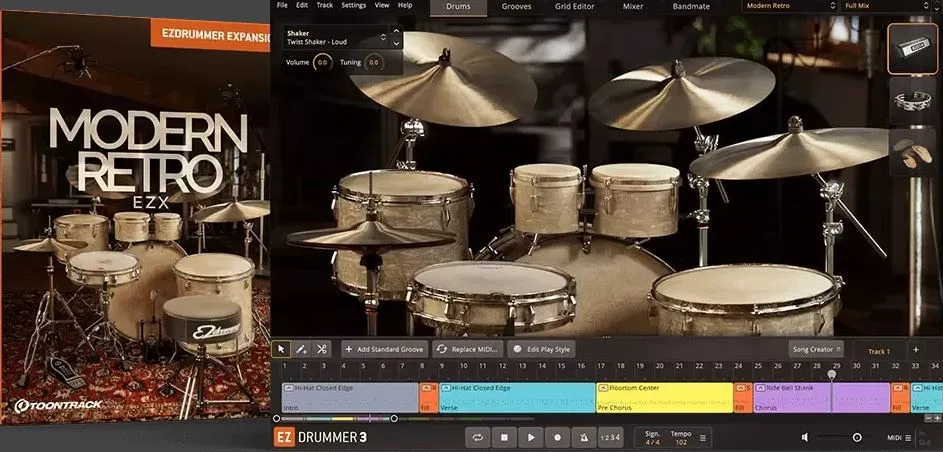
Task: Click the master volume slider handle
Action: (x=857, y=438)
